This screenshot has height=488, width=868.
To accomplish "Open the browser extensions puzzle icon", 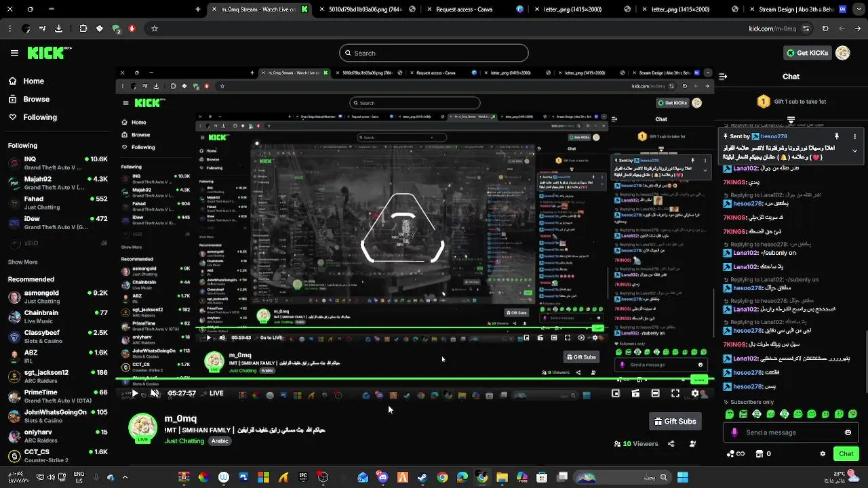I will [x=83, y=28].
